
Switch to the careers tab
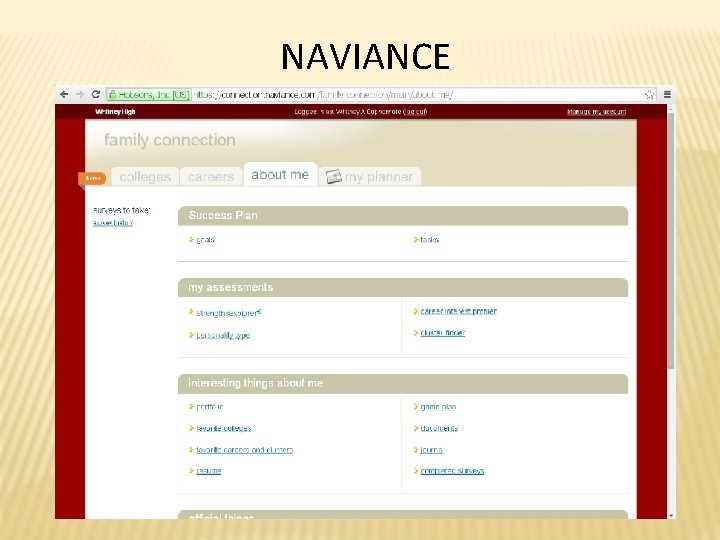point(211,177)
